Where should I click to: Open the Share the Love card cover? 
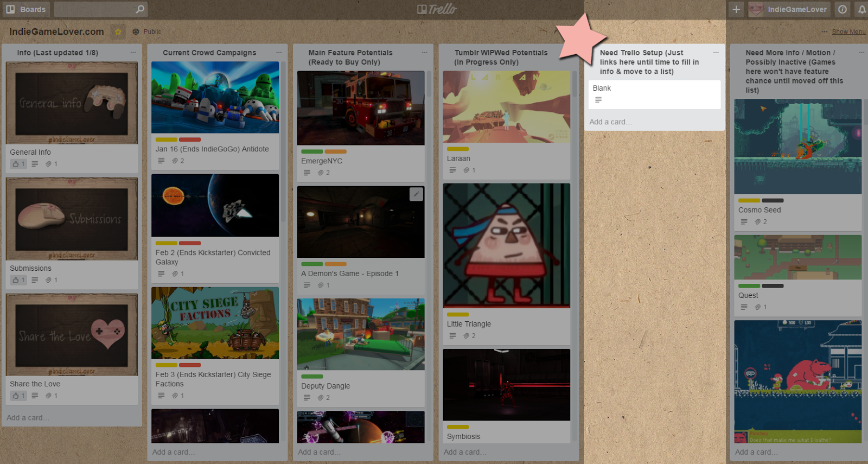pyautogui.click(x=72, y=335)
